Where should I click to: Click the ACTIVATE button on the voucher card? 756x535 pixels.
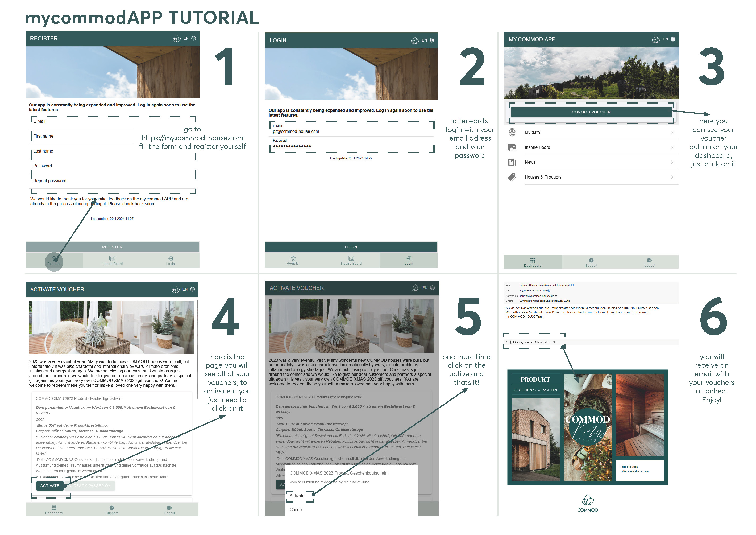(x=50, y=485)
